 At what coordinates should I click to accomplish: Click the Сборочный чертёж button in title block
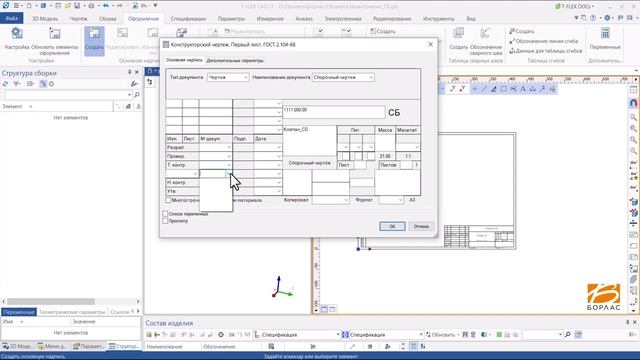point(309,163)
